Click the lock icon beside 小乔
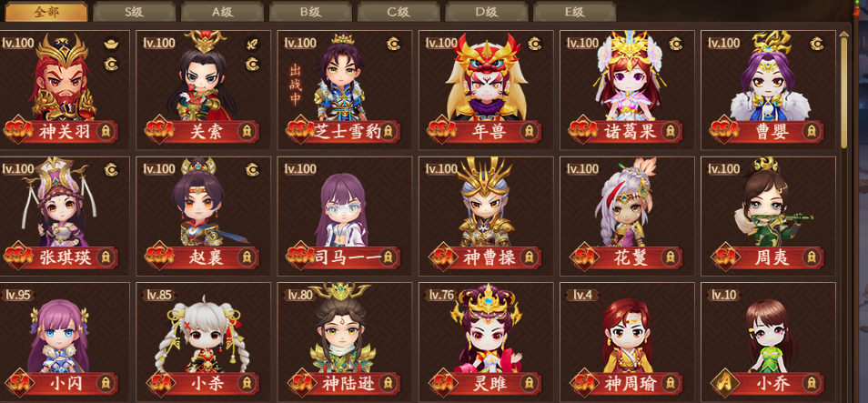Image resolution: width=868 pixels, height=403 pixels. point(812,383)
